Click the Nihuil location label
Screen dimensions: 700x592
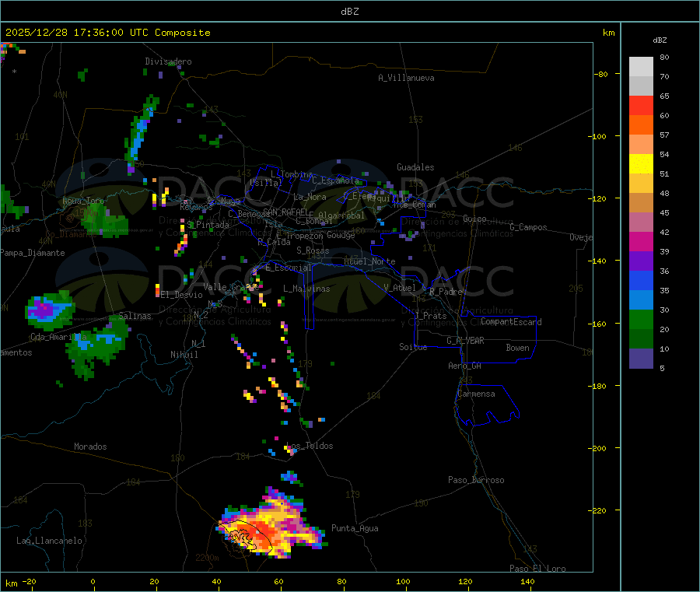point(184,355)
